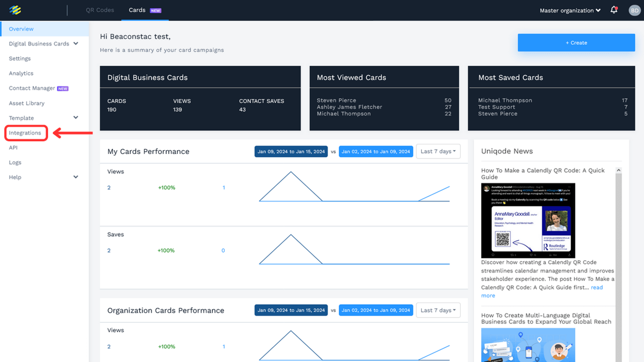
Task: Open Overview in the sidebar
Action: click(44, 29)
